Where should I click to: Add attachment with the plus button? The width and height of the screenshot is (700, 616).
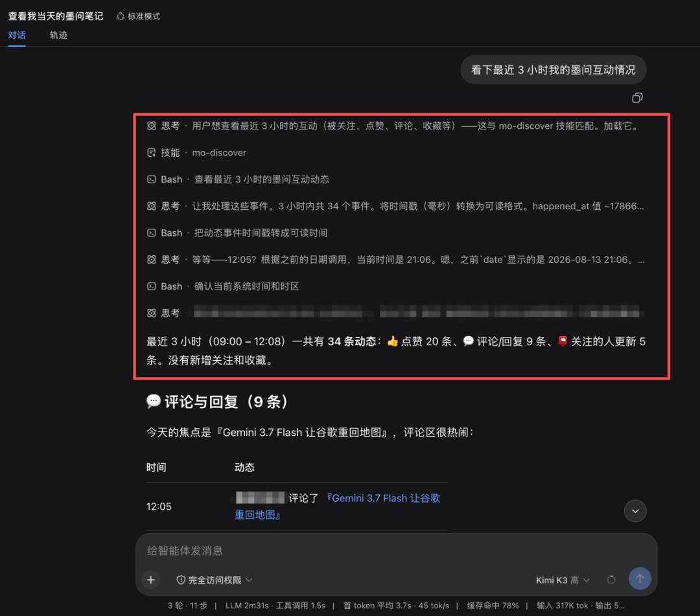(151, 580)
